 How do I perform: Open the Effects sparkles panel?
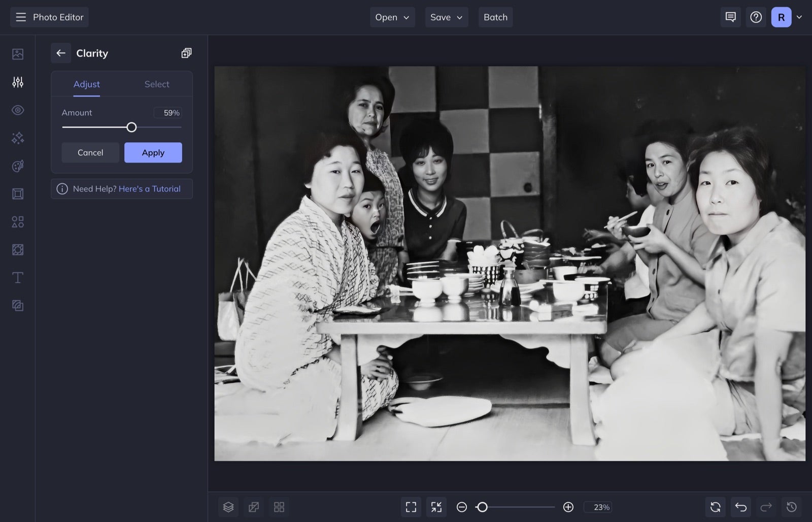click(18, 138)
